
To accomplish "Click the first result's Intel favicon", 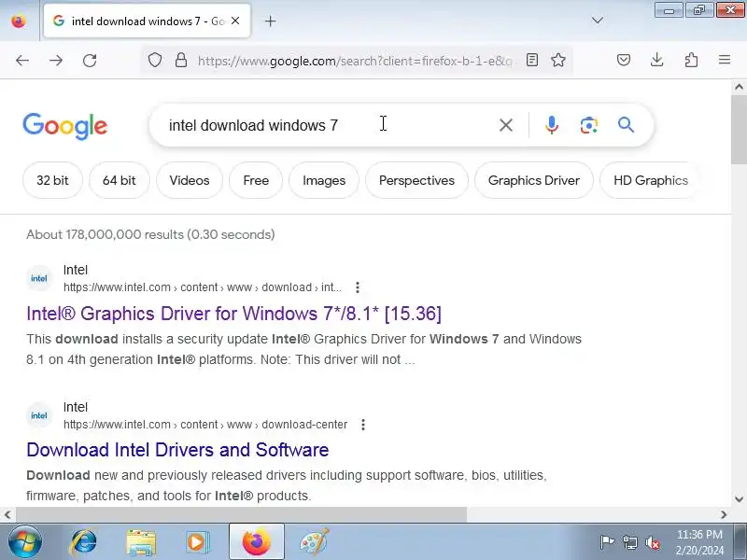I will click(x=39, y=278).
